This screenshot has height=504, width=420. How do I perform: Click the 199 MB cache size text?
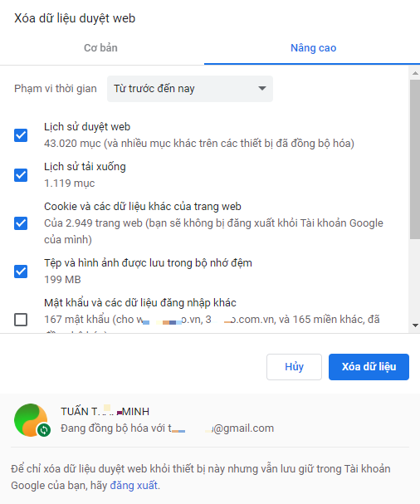click(x=62, y=280)
